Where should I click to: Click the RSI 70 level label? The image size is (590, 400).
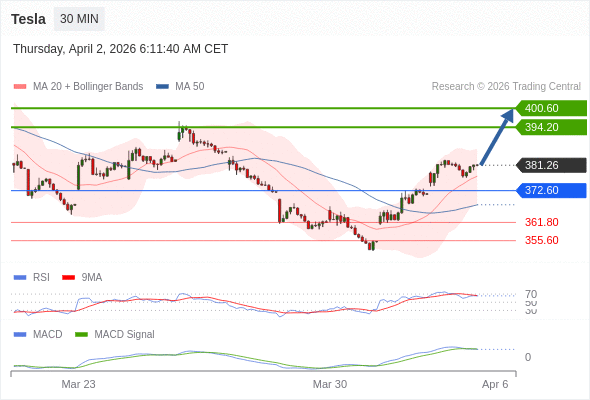pos(531,294)
